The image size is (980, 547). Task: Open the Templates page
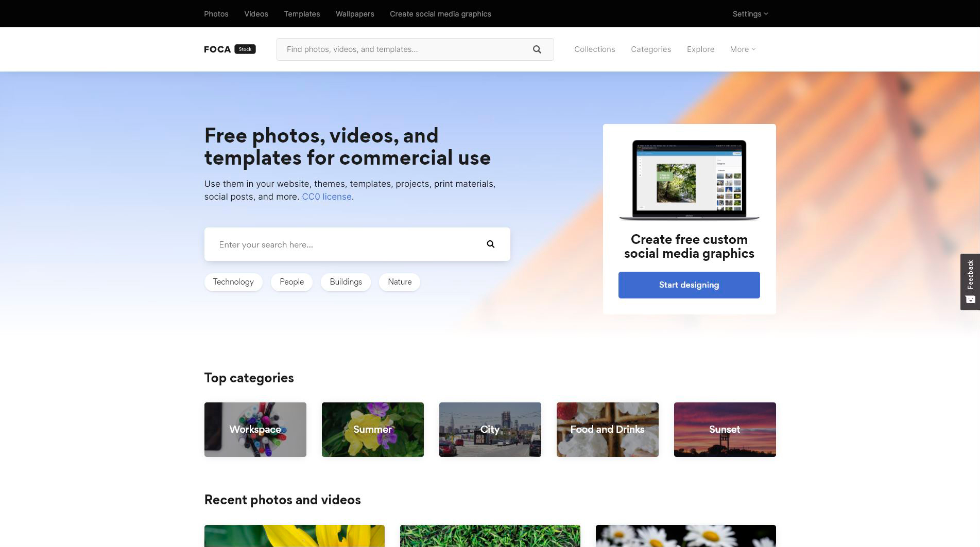click(302, 14)
